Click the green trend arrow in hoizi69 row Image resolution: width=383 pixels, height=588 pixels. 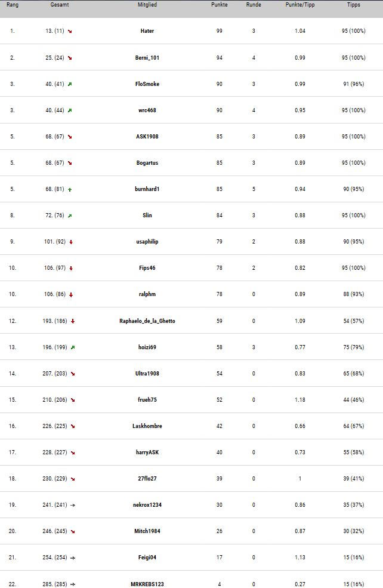[x=73, y=347]
